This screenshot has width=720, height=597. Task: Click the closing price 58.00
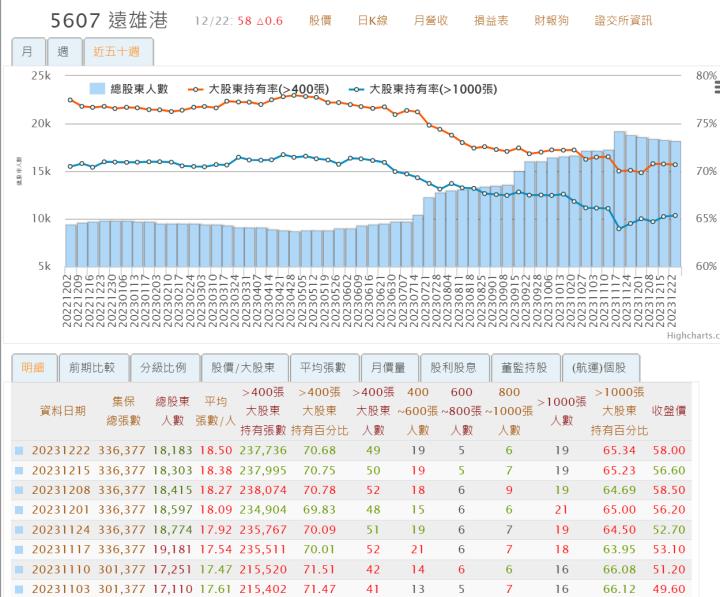[x=669, y=451]
